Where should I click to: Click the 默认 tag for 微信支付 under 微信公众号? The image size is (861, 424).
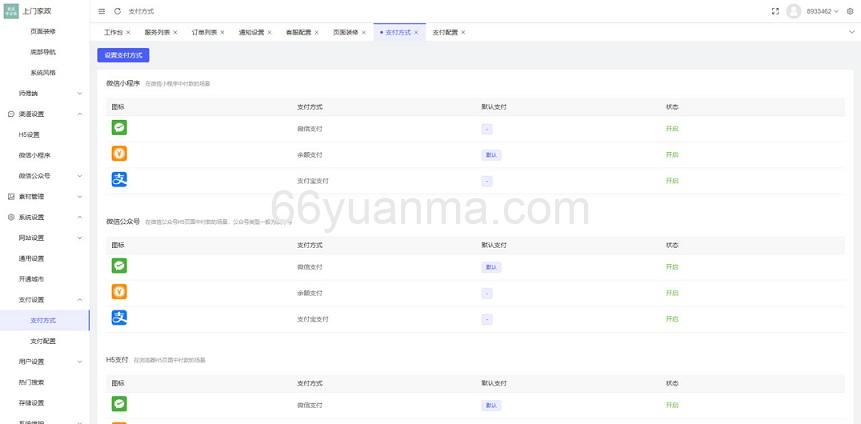click(x=491, y=267)
